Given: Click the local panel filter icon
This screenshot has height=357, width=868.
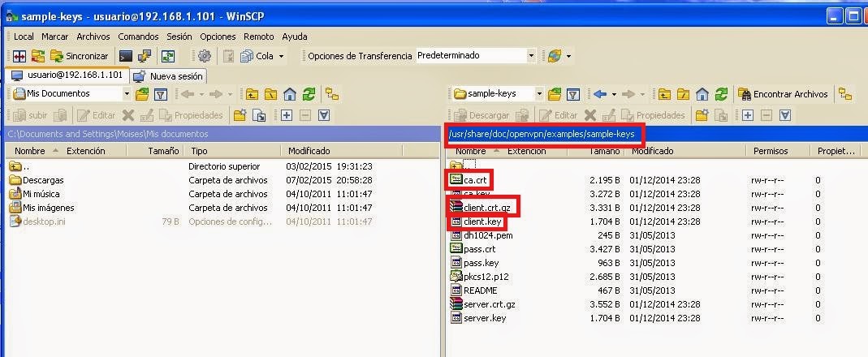Looking at the screenshot, I should pyautogui.click(x=161, y=94).
